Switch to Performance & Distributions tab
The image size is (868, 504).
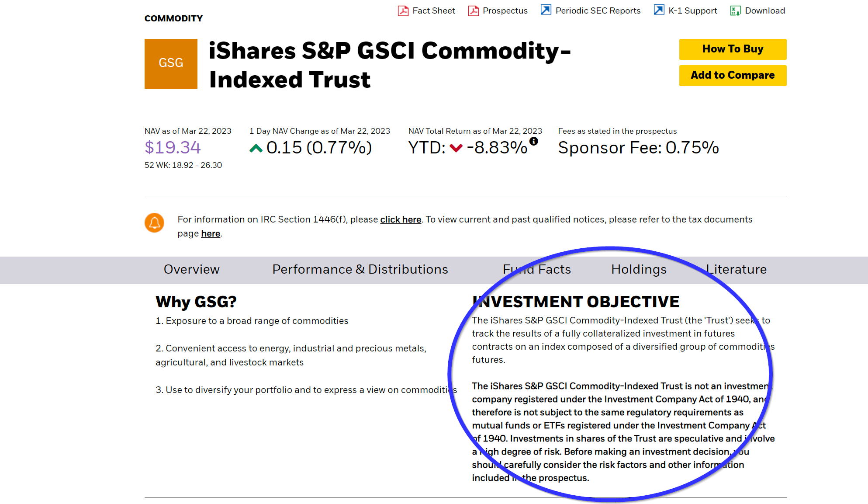click(x=360, y=269)
